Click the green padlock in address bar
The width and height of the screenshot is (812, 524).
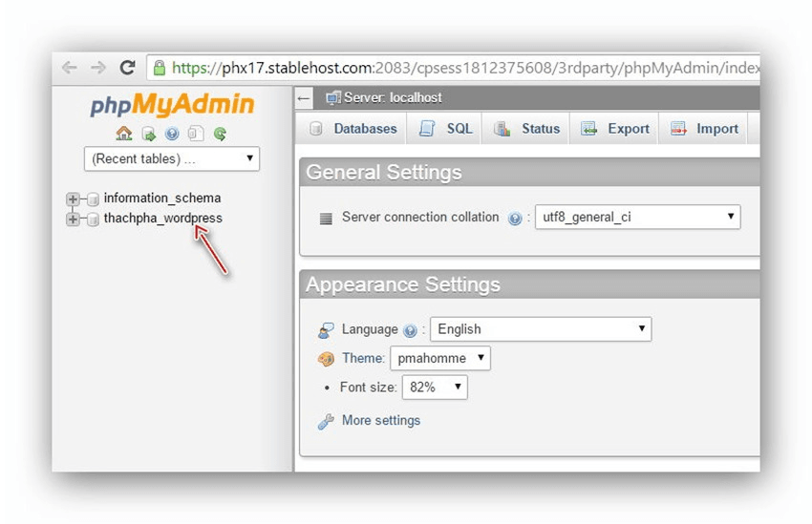point(160,68)
